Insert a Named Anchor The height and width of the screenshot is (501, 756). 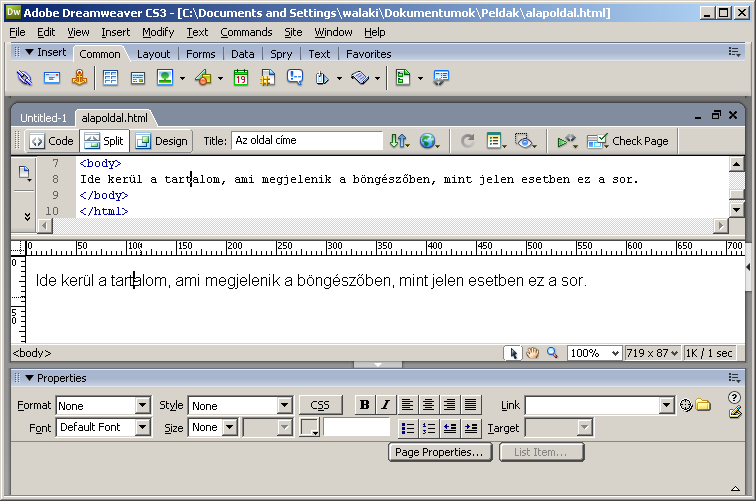point(80,78)
